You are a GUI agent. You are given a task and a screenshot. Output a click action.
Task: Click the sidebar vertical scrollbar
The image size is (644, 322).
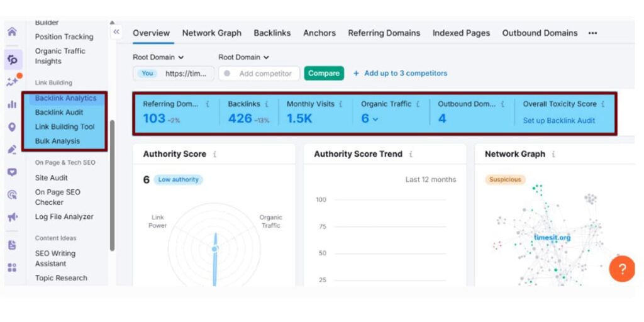112,182
